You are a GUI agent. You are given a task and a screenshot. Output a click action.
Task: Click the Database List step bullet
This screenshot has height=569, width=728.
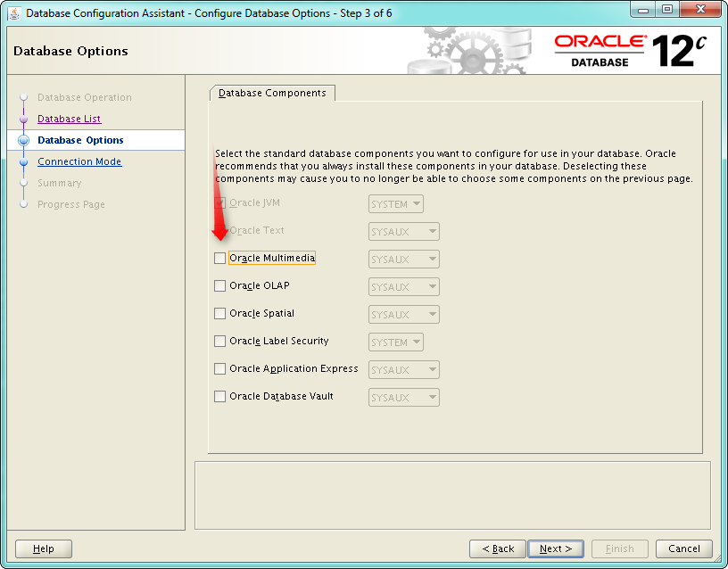pyautogui.click(x=23, y=120)
